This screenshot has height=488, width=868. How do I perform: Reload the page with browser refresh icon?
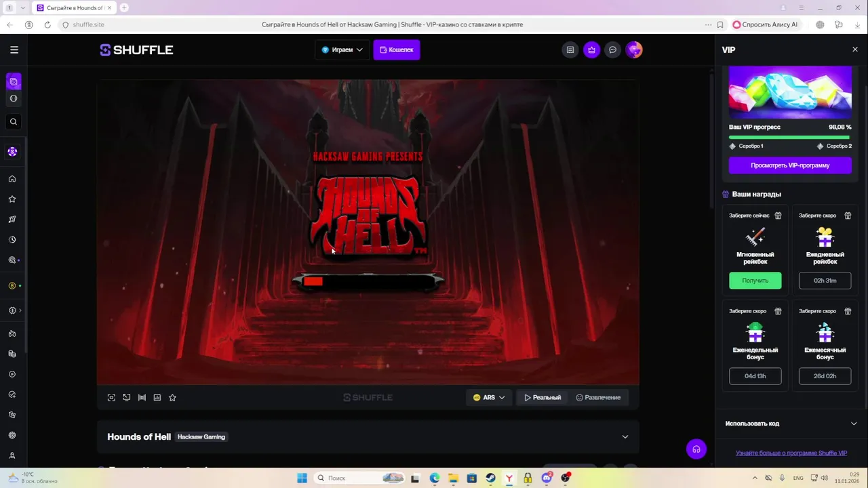[x=47, y=24]
